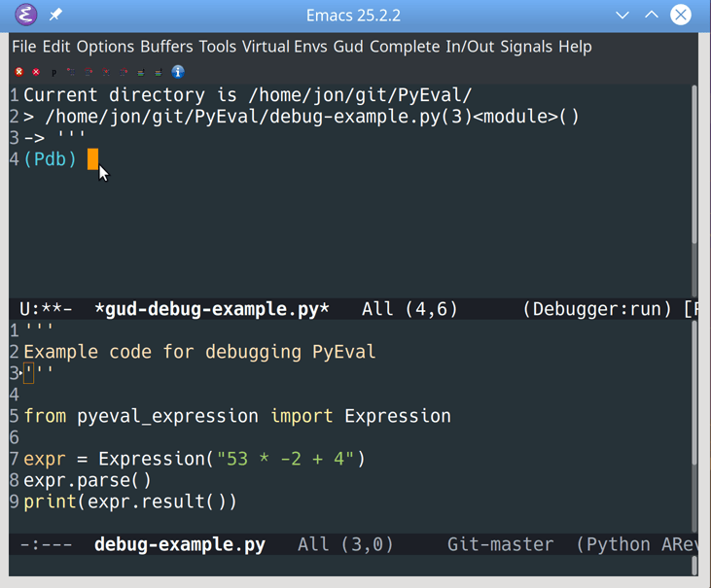The width and height of the screenshot is (711, 588).
Task: Click the U:**- status in gud mode line
Action: pyautogui.click(x=46, y=309)
